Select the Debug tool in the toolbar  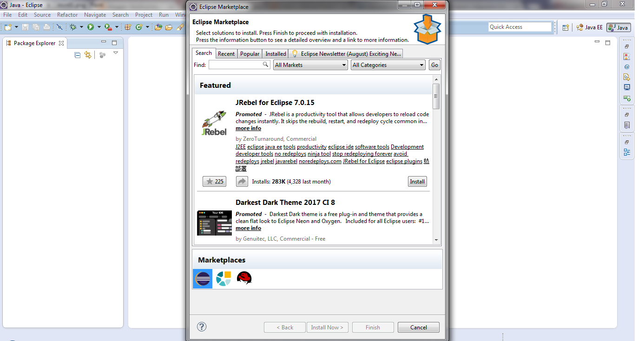tap(72, 27)
